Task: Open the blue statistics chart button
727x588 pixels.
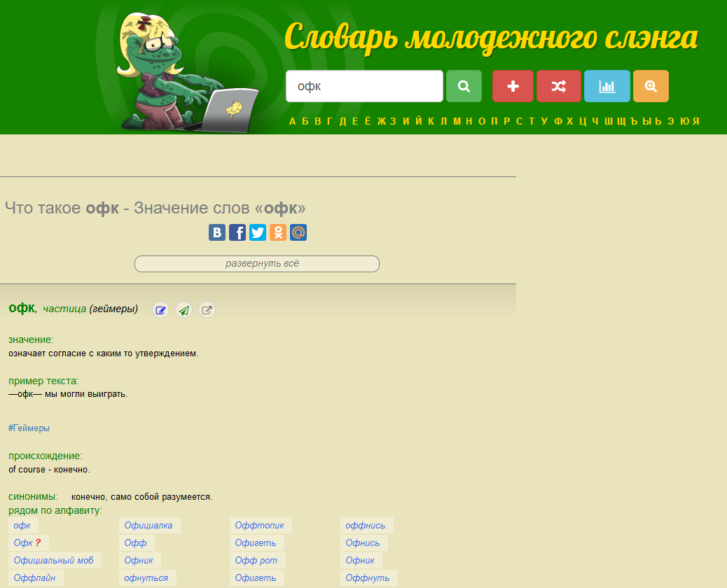Action: pos(607,86)
